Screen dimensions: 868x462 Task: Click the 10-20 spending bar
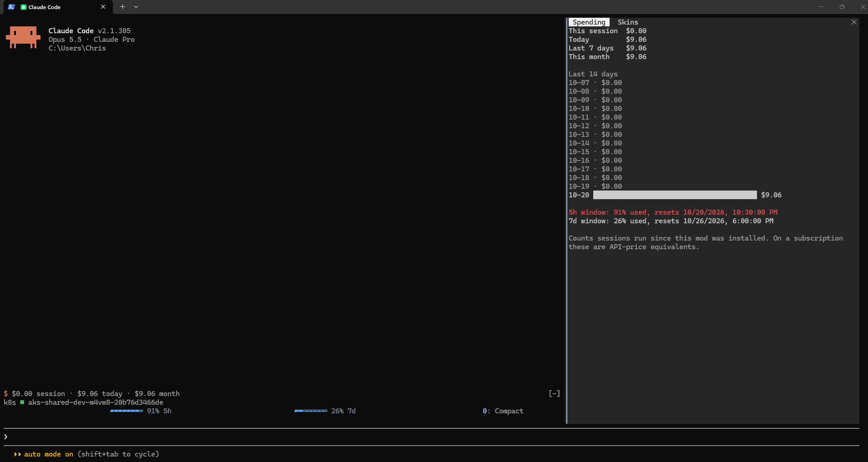point(675,195)
